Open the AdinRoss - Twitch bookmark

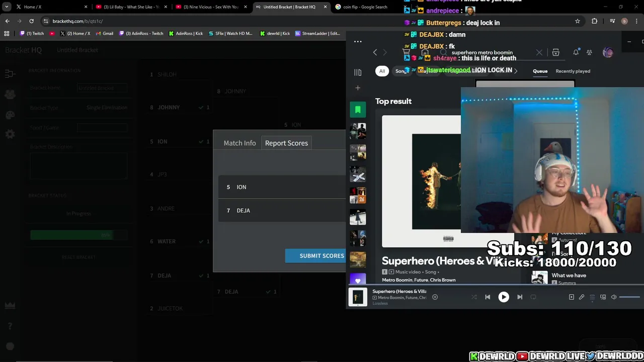click(141, 34)
